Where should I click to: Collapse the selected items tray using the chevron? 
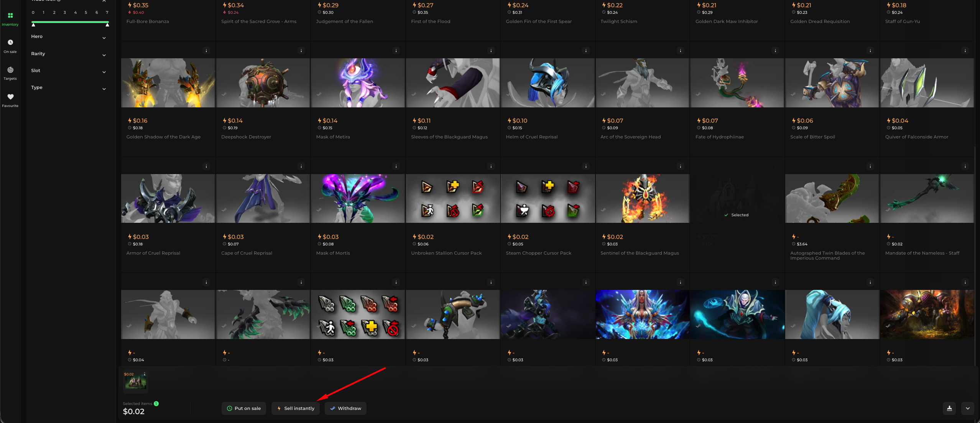tap(968, 408)
